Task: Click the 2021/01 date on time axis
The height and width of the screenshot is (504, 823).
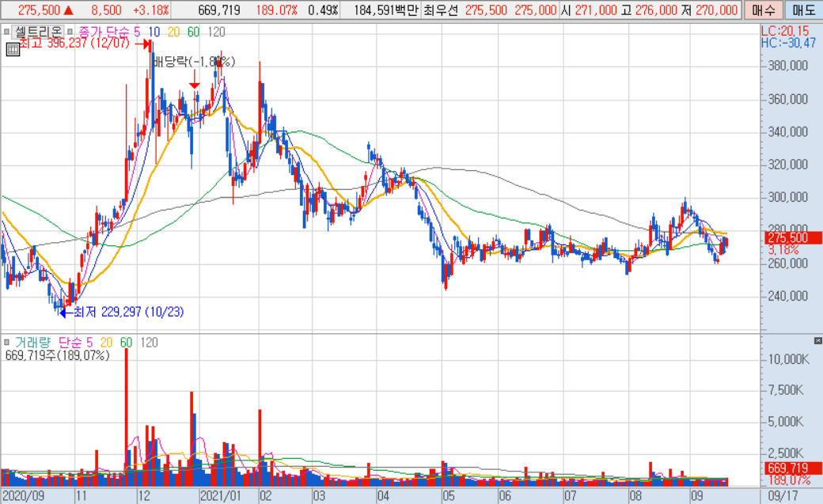Action: click(x=221, y=495)
